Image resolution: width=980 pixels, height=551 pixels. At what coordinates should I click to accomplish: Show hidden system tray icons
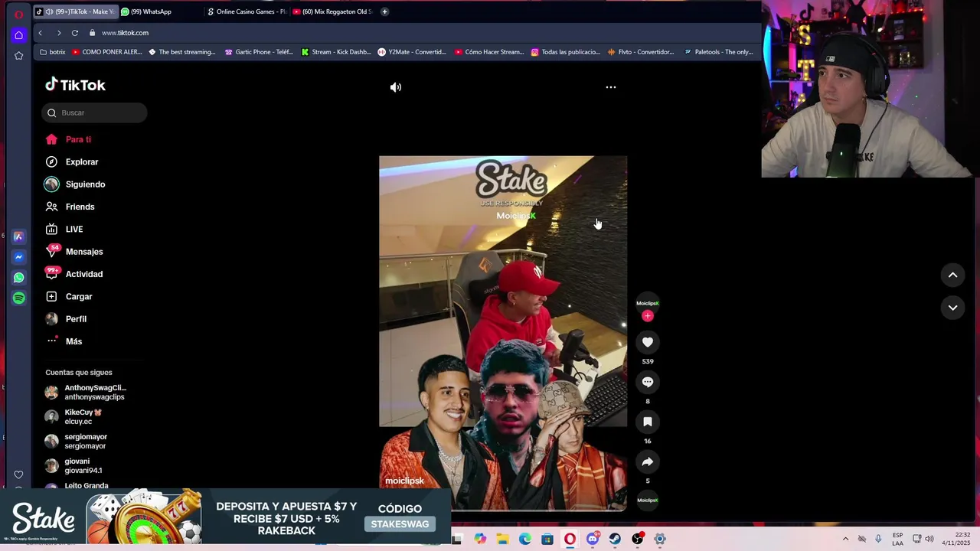(x=845, y=540)
